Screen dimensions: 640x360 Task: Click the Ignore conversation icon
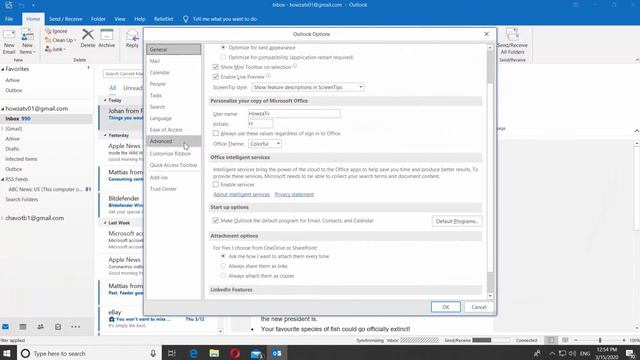[48, 31]
